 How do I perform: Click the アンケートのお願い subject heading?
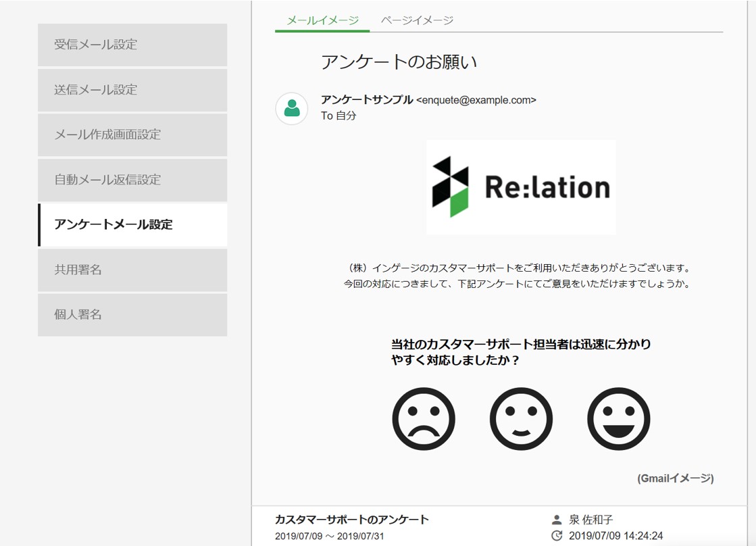399,61
